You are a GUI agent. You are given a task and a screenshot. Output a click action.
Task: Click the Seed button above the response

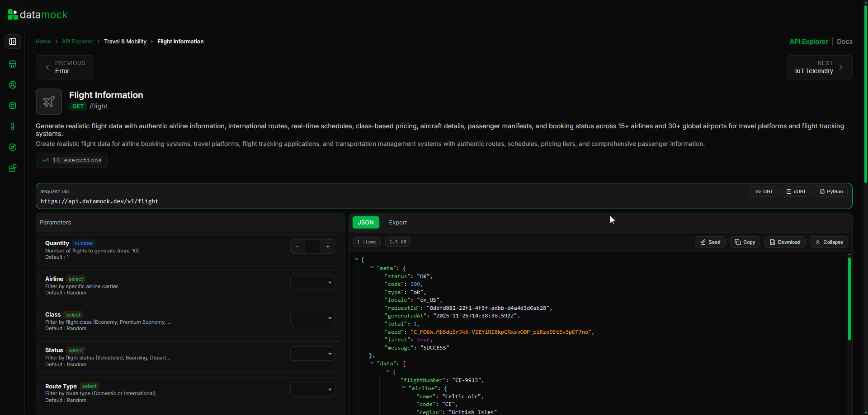(710, 242)
